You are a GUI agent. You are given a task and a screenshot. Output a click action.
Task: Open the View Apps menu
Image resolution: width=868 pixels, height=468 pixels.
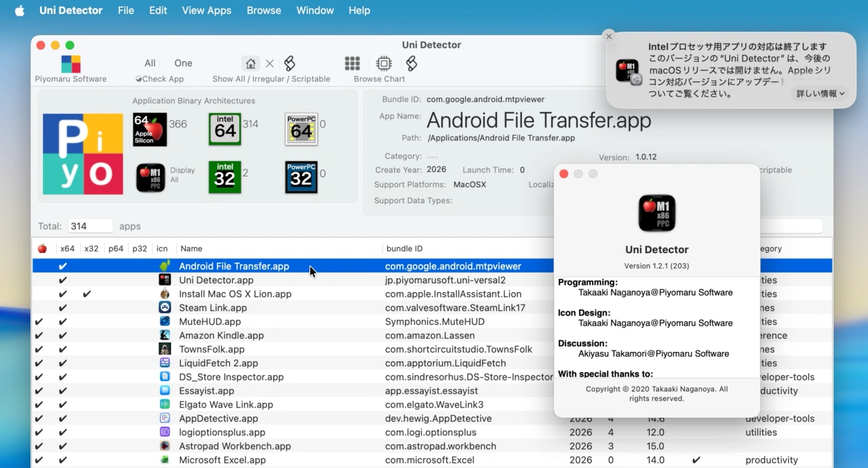(x=207, y=10)
